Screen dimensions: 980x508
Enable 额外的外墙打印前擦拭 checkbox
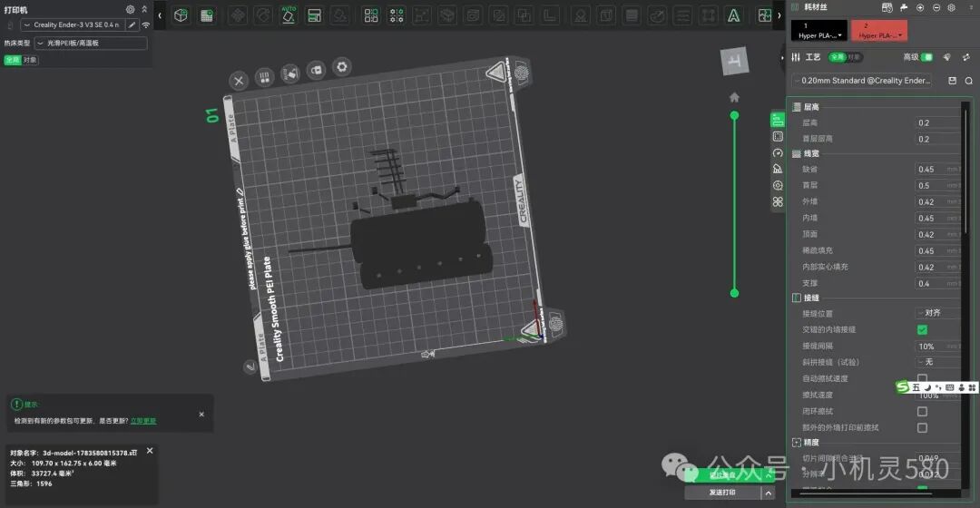pyautogui.click(x=922, y=427)
